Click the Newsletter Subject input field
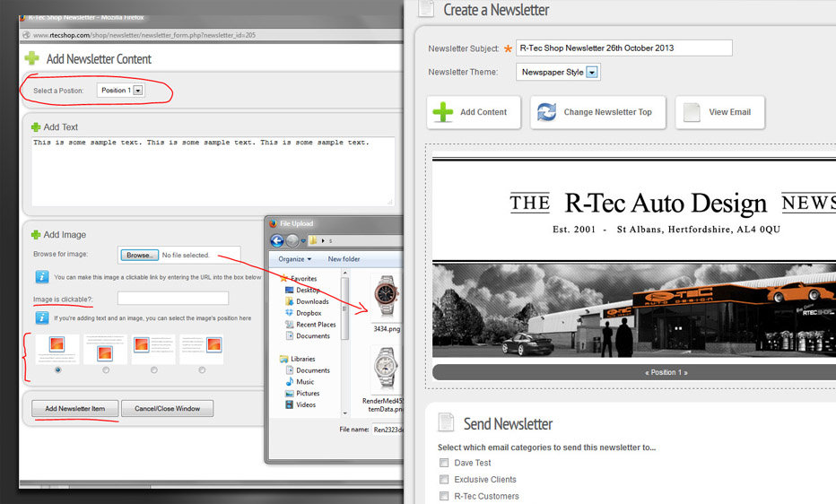836x504 pixels. click(624, 48)
